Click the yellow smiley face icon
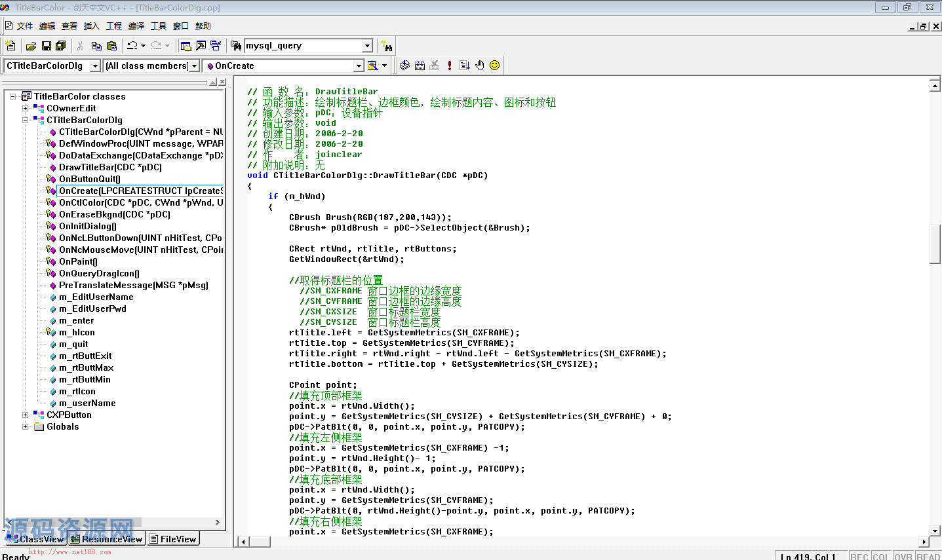942x560 pixels. pos(494,65)
